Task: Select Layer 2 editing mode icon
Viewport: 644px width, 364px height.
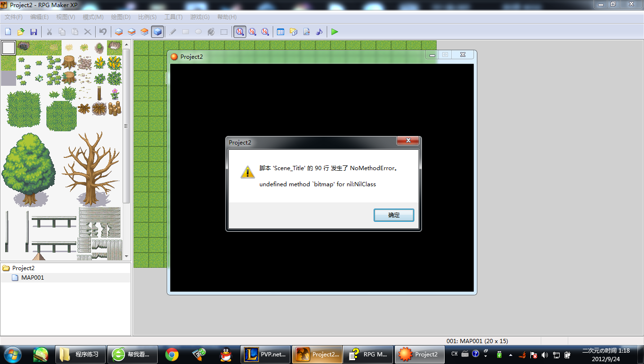Action: (x=132, y=32)
